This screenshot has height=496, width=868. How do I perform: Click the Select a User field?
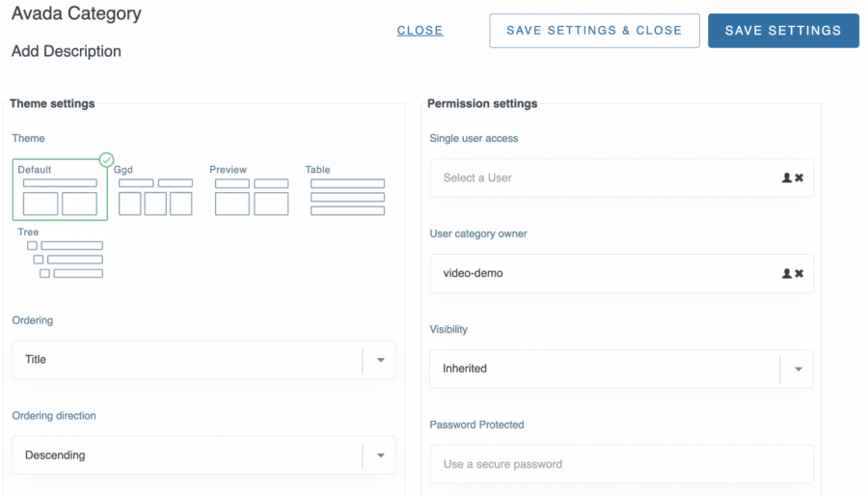coord(603,179)
